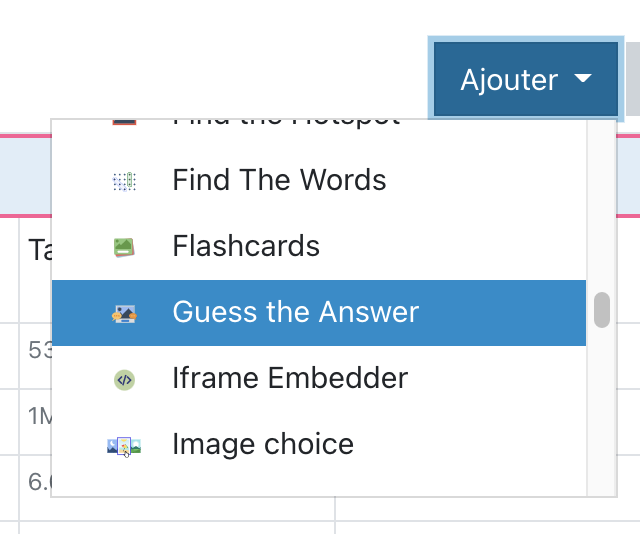Choose Flashcards from the content list

tap(246, 247)
